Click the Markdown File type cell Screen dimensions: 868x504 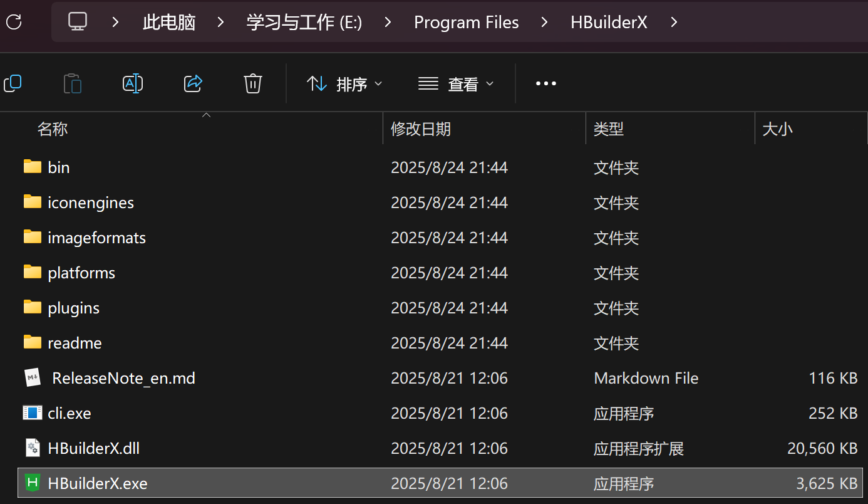click(x=646, y=378)
